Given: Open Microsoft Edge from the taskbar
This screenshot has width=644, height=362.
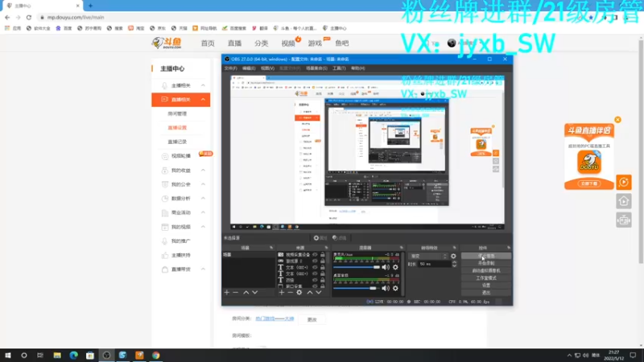Looking at the screenshot, I should point(73,356).
